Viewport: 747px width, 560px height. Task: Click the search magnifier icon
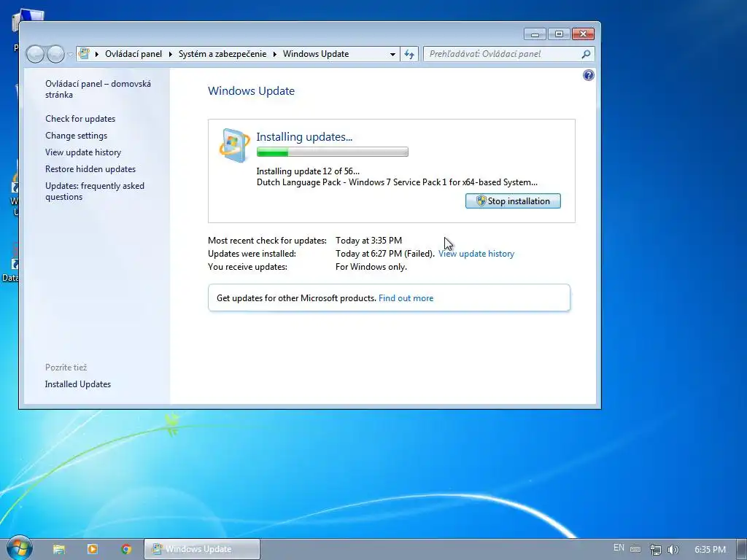tap(586, 54)
